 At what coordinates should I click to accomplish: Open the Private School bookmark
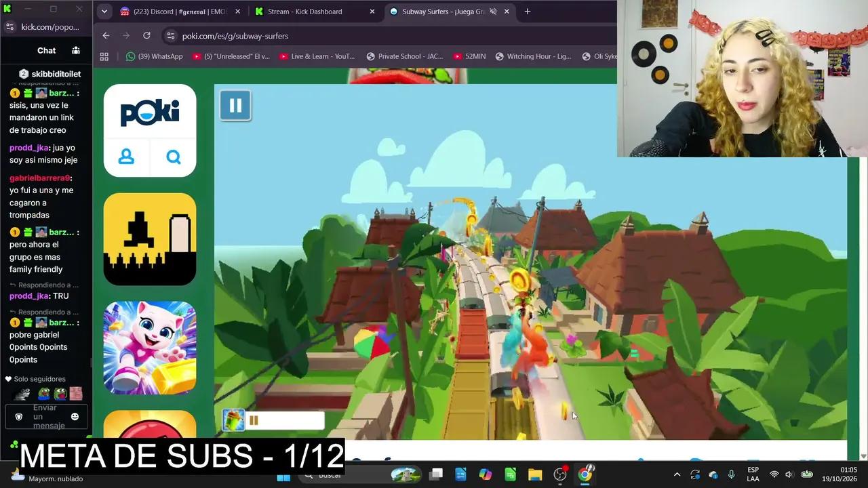(x=405, y=56)
